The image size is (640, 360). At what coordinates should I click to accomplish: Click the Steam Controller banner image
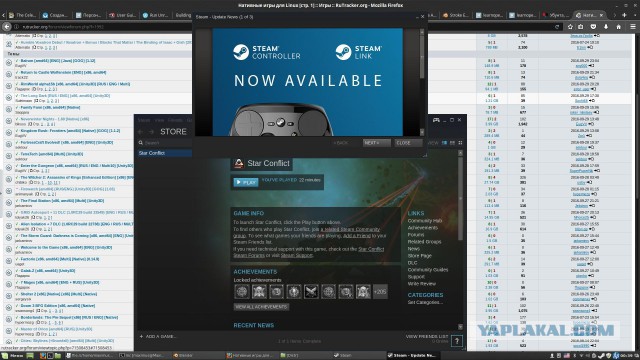pos(308,82)
